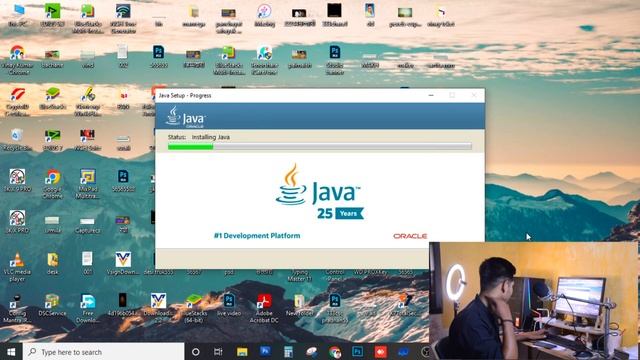Viewport: 640px width, 360px height.
Task: Open red recorder app on taskbar
Action: pos(380,352)
